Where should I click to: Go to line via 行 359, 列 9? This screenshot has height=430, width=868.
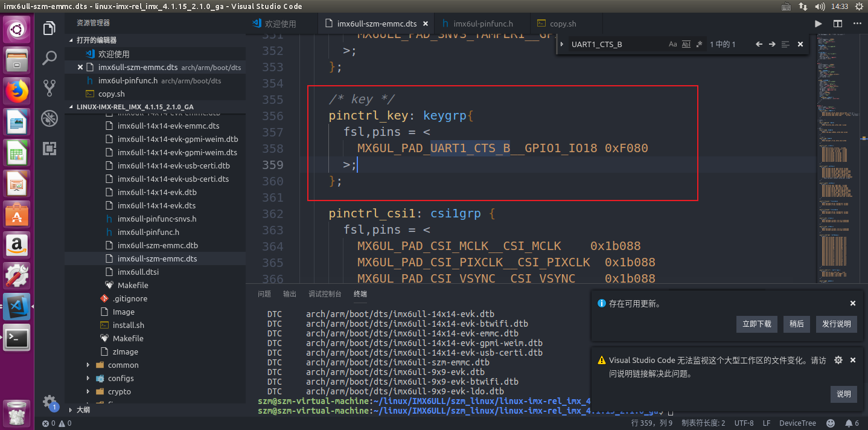coord(653,423)
